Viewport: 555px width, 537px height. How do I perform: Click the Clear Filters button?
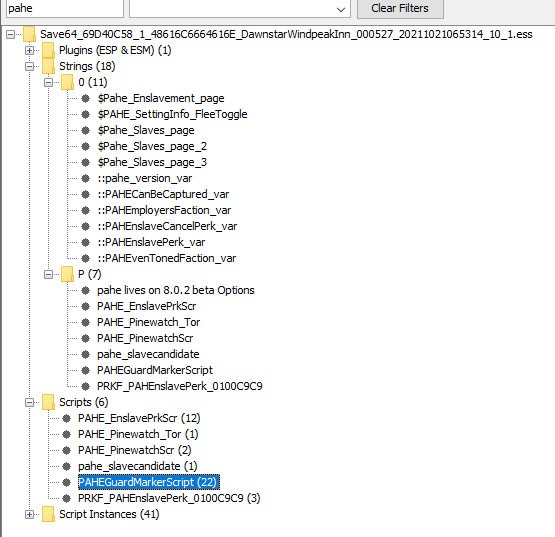pos(400,8)
